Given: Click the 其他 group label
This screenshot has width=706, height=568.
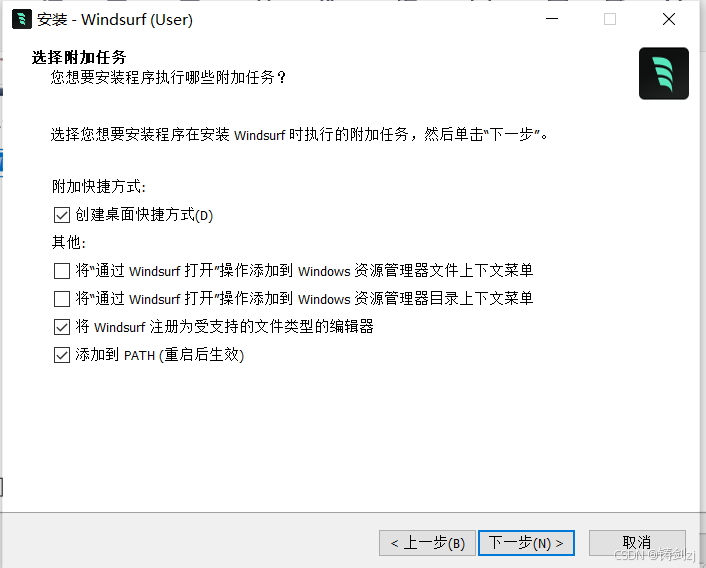Looking at the screenshot, I should [x=68, y=243].
